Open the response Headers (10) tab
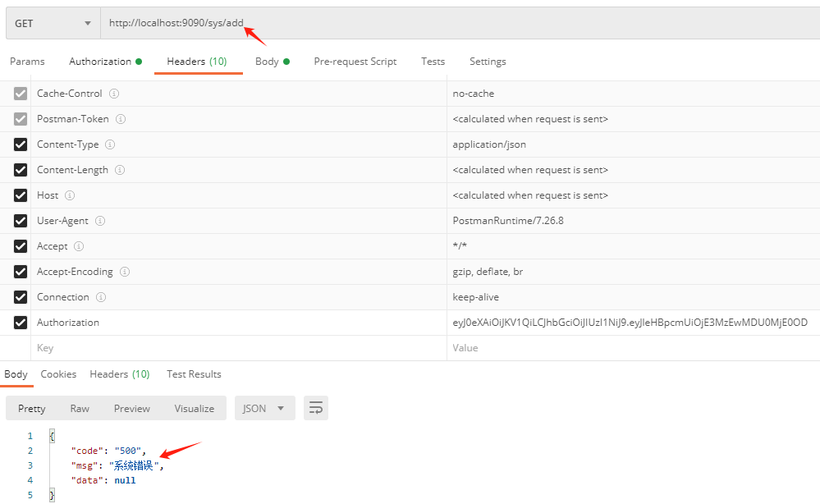820x504 pixels. tap(120, 374)
